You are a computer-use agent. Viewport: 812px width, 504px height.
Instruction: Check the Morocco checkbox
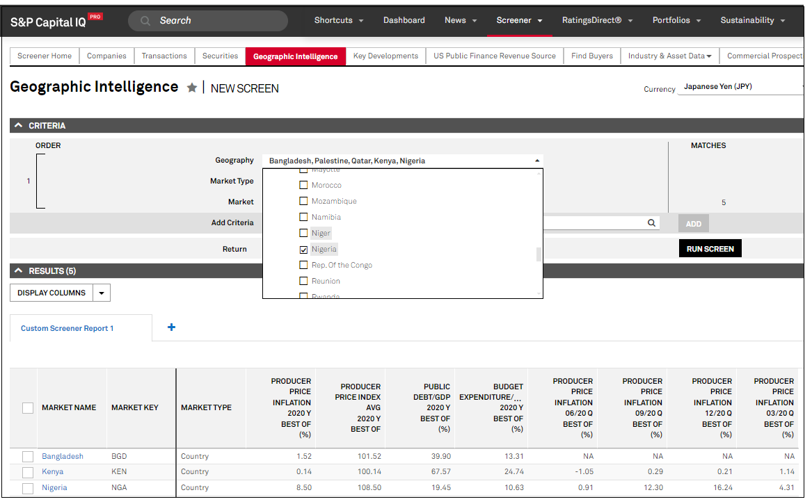coord(303,186)
